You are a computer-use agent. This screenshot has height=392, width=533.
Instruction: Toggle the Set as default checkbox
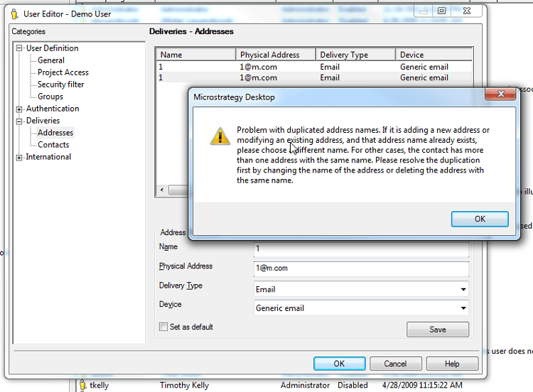[x=163, y=327]
